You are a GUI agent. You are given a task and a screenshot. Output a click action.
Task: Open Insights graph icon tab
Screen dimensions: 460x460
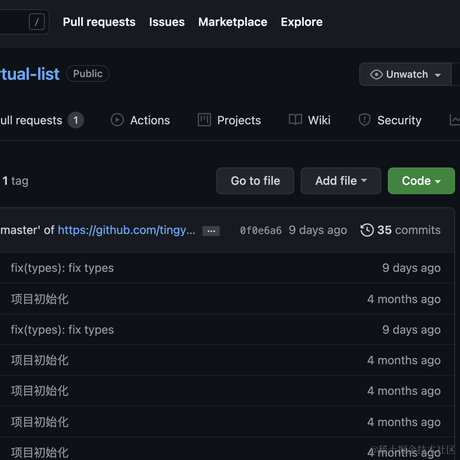(x=455, y=120)
